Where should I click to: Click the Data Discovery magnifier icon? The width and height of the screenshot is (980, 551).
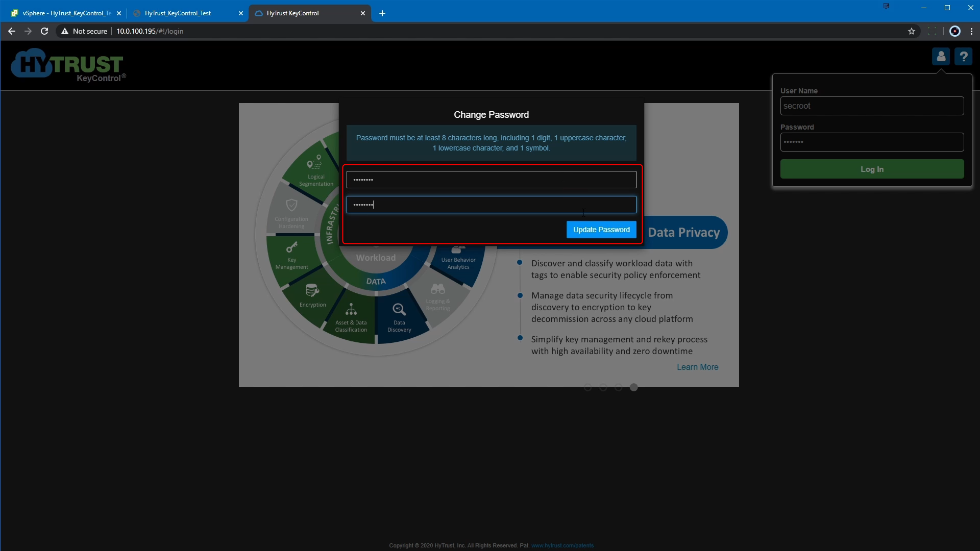point(399,309)
